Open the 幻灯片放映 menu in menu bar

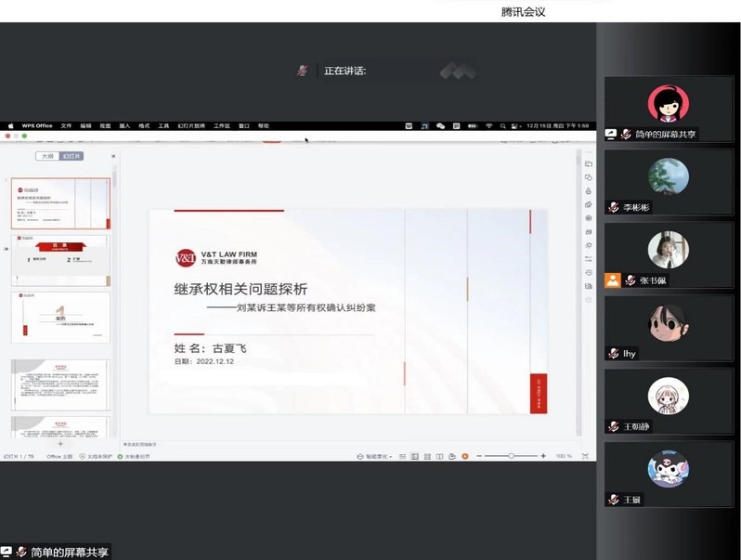coord(190,125)
